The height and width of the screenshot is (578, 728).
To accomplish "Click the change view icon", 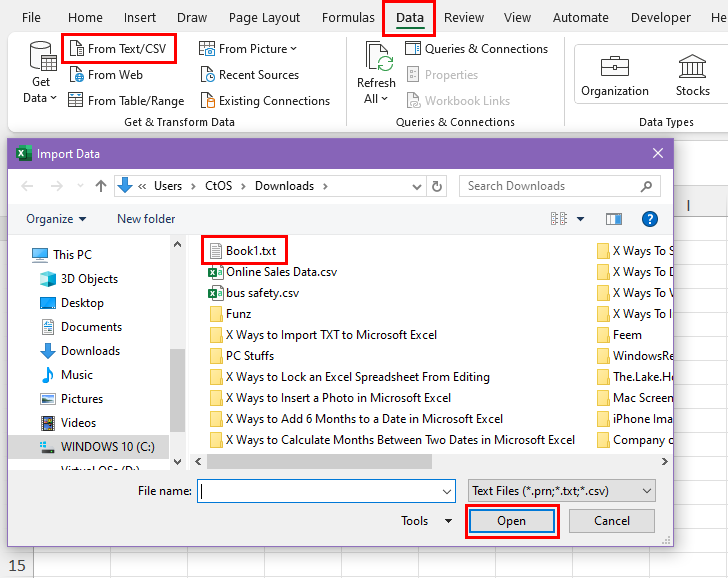I will [x=559, y=219].
